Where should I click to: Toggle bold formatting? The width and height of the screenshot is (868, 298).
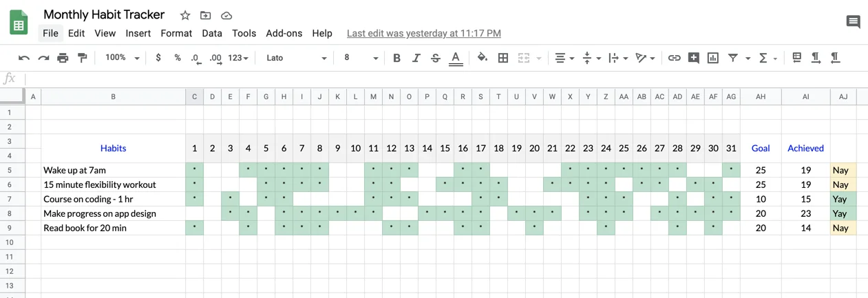(396, 58)
